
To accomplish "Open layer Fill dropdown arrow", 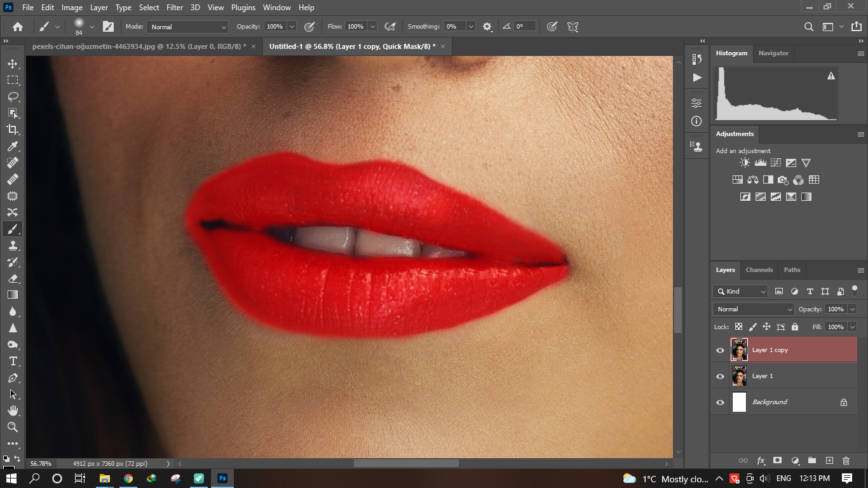I will [852, 327].
